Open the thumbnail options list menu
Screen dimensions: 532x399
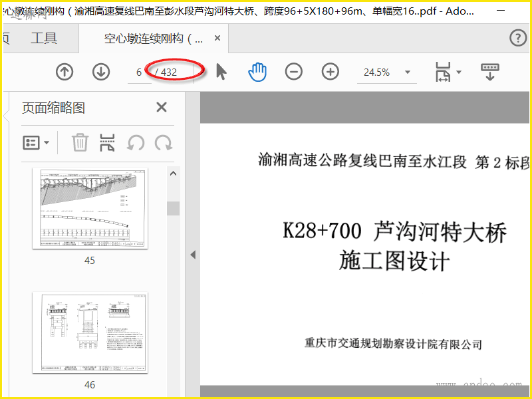(36, 142)
